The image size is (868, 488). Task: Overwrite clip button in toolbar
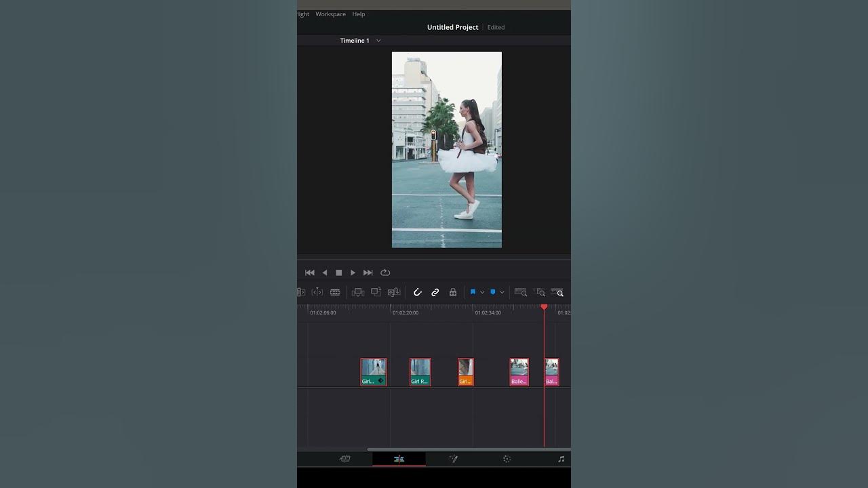pos(376,292)
